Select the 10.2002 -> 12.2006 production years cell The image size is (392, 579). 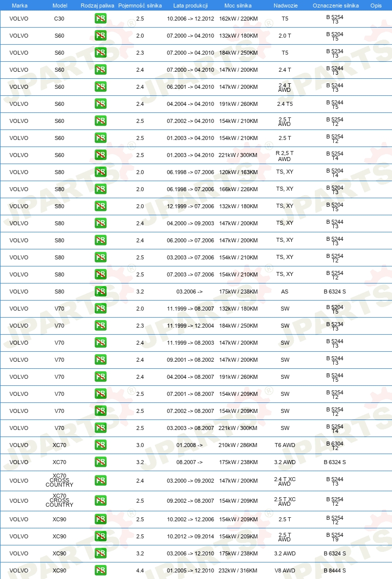(190, 519)
